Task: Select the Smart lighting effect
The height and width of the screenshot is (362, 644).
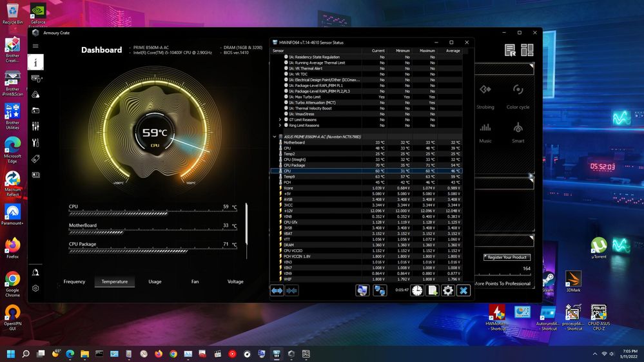Action: pyautogui.click(x=518, y=132)
